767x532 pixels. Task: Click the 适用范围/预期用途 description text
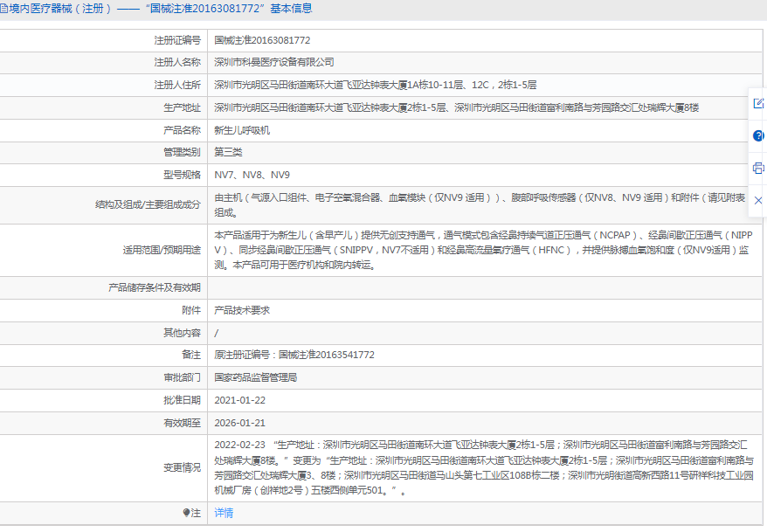coord(483,250)
